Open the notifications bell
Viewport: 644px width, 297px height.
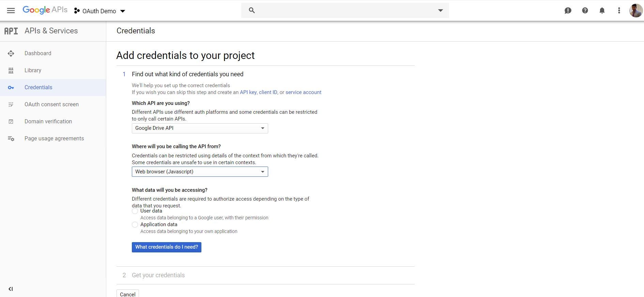click(x=602, y=11)
